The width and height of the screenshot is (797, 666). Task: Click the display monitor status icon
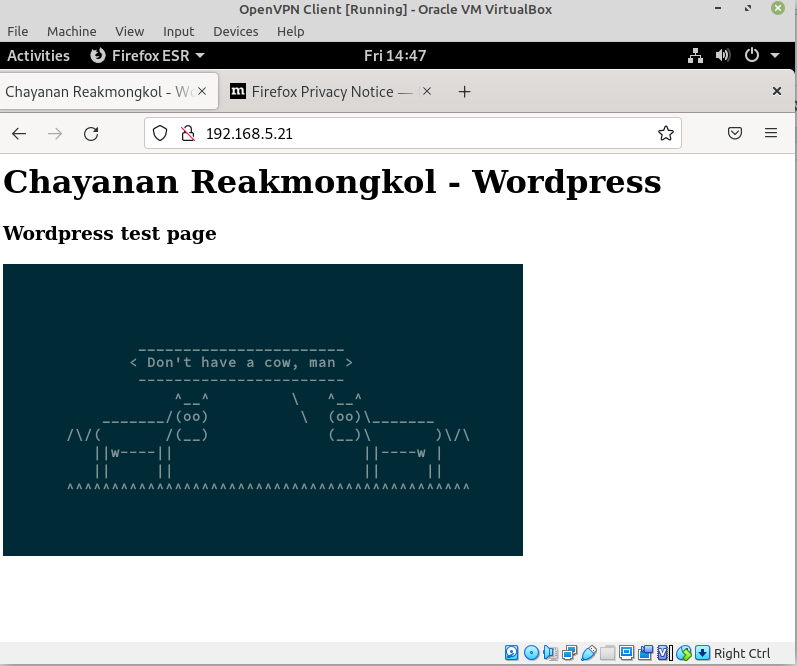[626, 652]
